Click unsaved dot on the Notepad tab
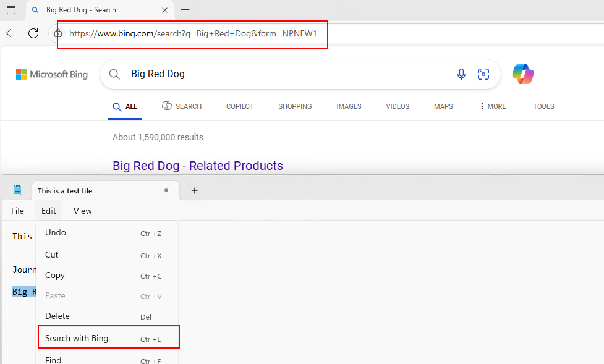Screen dimensions: 604x364 pyautogui.click(x=166, y=190)
